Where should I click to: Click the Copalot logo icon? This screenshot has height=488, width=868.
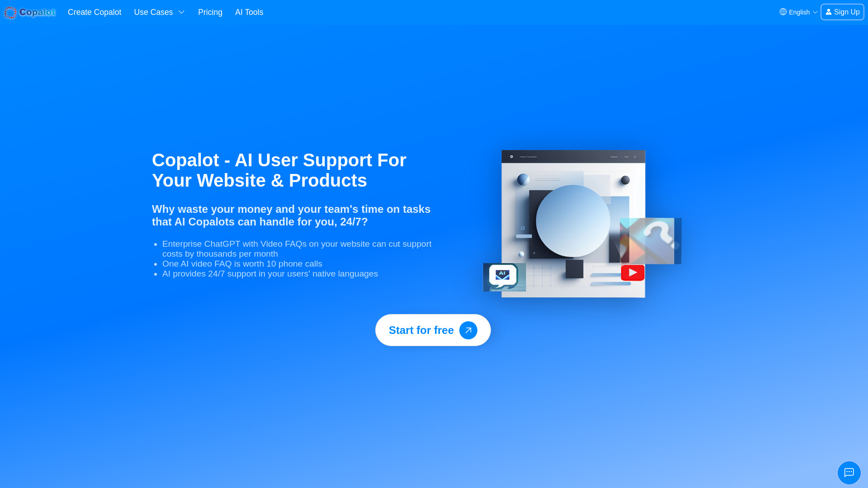point(11,13)
